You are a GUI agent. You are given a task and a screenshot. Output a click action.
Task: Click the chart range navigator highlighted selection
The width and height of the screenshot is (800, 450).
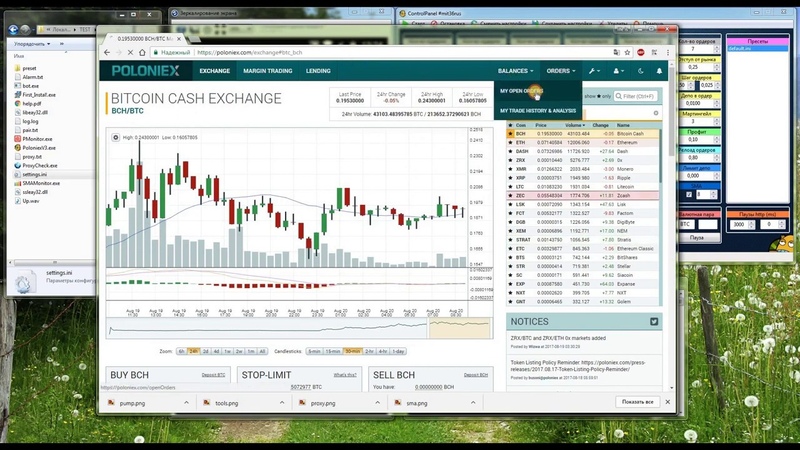coord(459,328)
